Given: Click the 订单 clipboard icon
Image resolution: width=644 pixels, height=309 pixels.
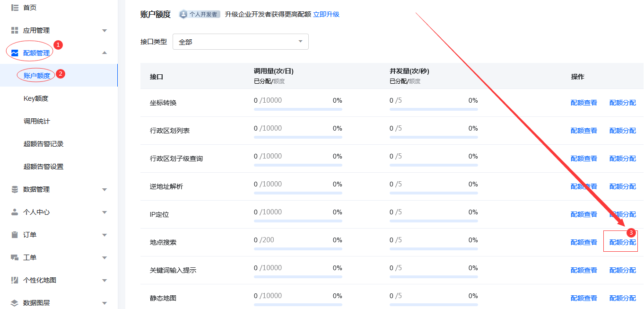Looking at the screenshot, I should (15, 235).
